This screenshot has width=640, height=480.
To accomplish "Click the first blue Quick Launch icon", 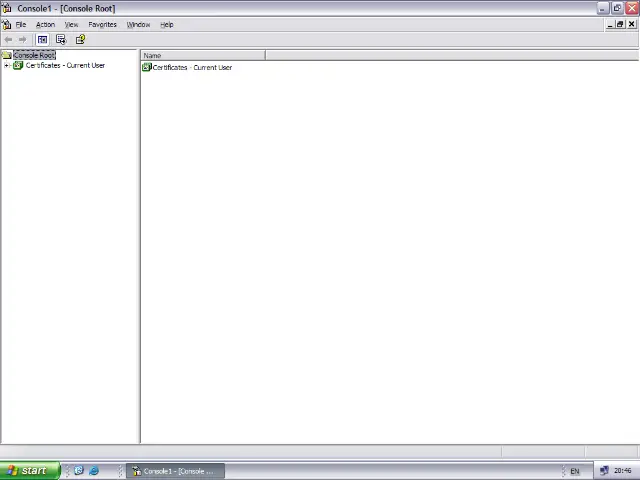I will [79, 471].
